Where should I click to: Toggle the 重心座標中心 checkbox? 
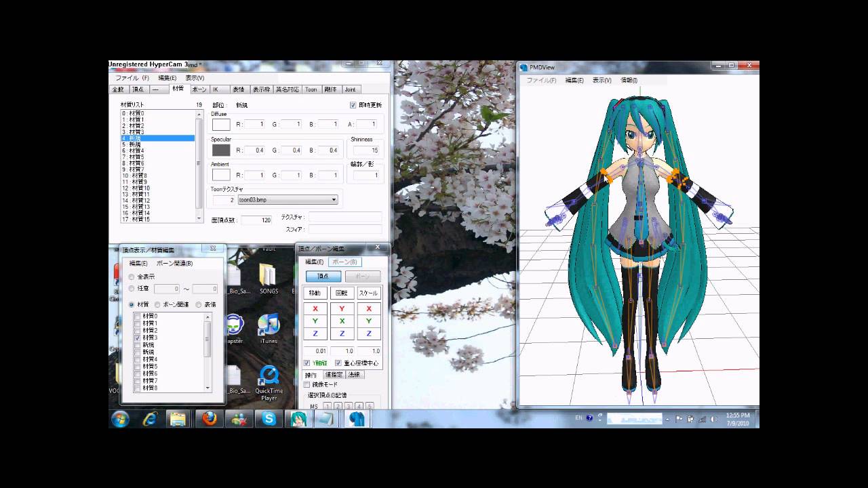pyautogui.click(x=338, y=363)
